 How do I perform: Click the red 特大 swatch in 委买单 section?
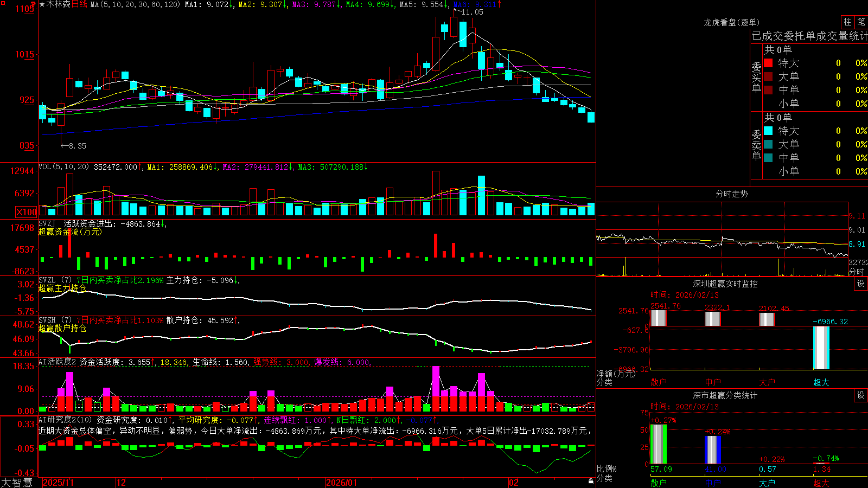point(768,63)
